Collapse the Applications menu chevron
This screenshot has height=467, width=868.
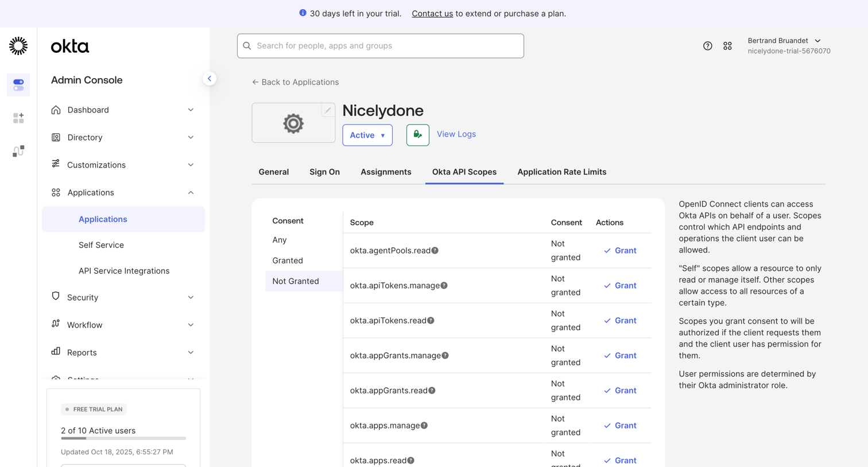coord(191,192)
